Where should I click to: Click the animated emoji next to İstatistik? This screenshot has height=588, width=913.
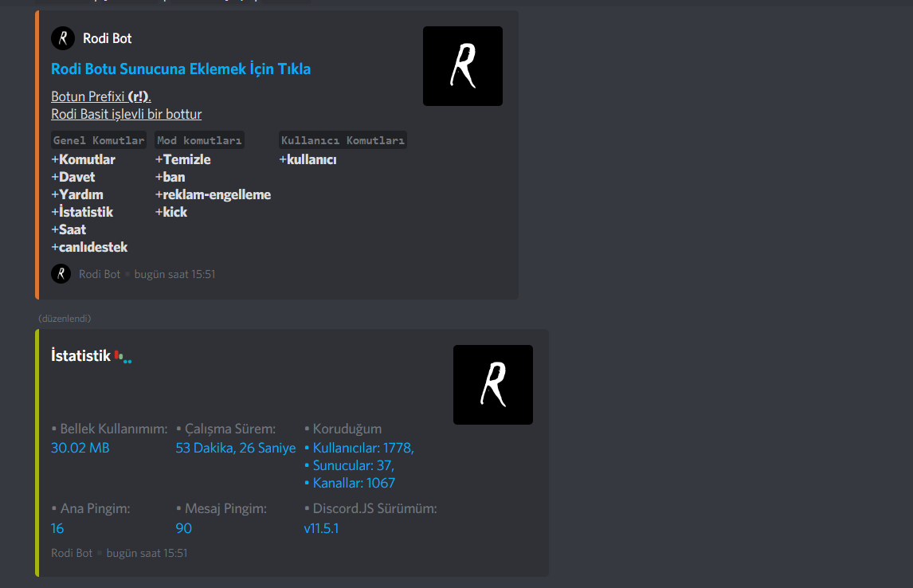point(123,357)
